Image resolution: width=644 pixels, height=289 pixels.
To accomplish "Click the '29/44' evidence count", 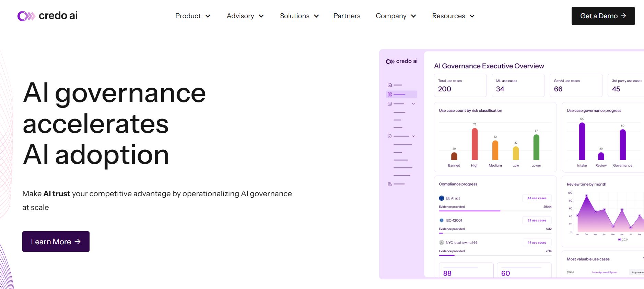I will pyautogui.click(x=547, y=207).
